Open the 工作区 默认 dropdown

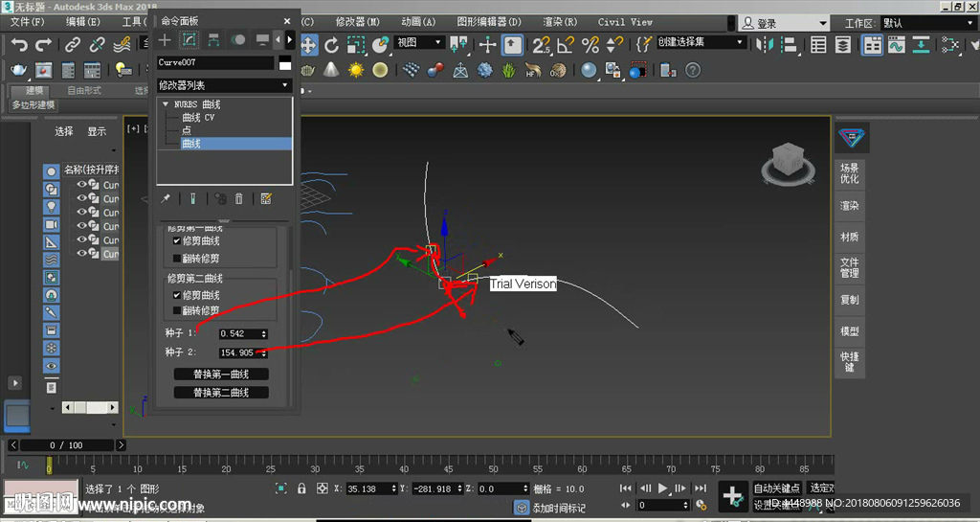(x=928, y=23)
